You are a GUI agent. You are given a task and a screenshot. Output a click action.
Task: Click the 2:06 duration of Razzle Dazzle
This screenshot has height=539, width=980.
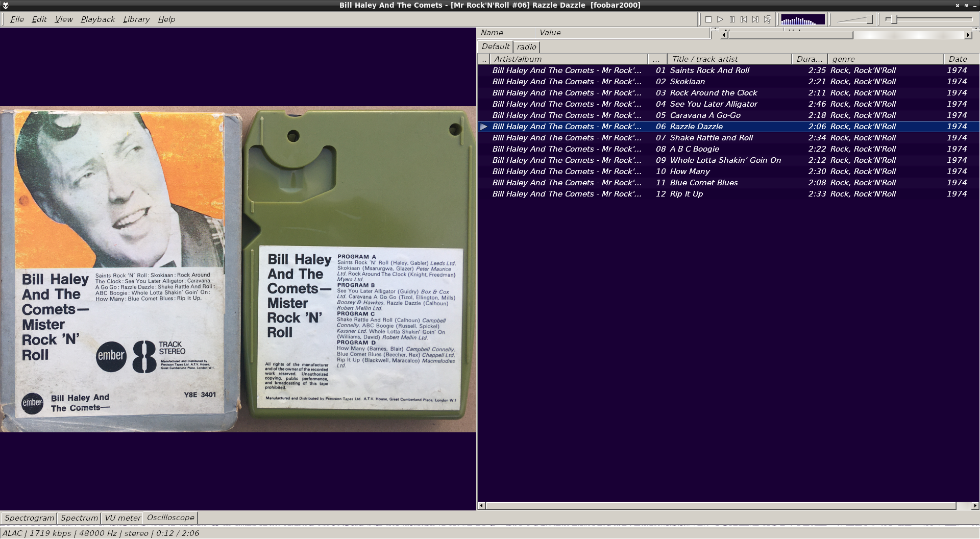point(817,127)
